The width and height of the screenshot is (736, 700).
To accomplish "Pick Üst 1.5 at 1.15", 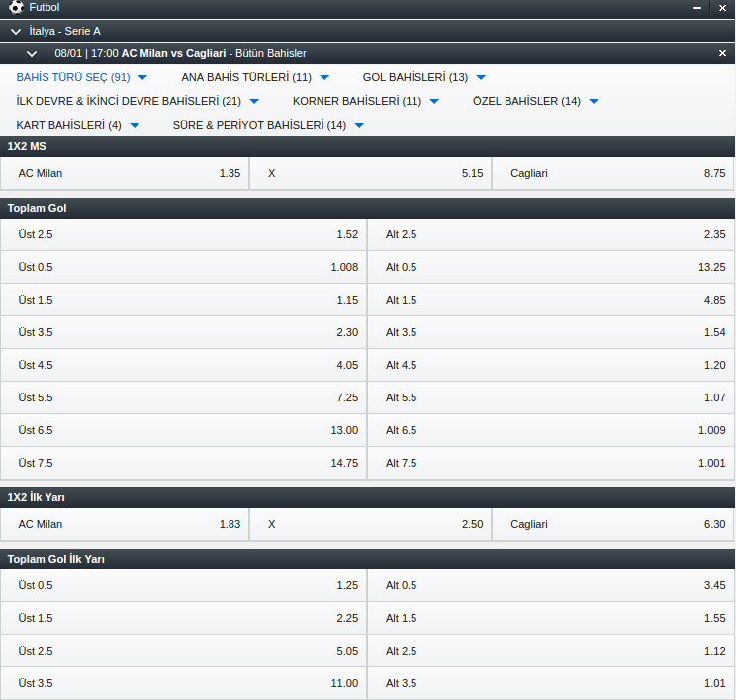I will [184, 300].
